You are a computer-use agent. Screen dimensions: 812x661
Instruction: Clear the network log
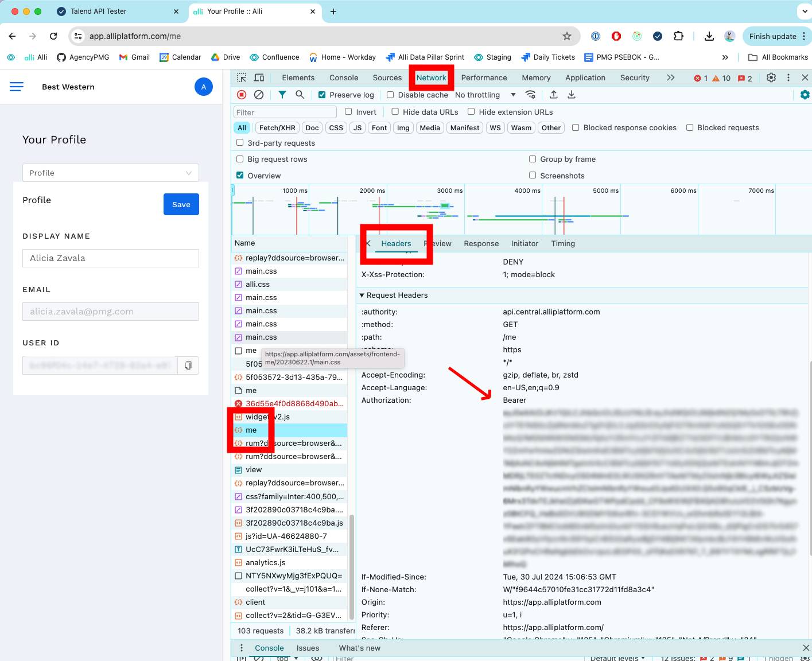(x=259, y=95)
